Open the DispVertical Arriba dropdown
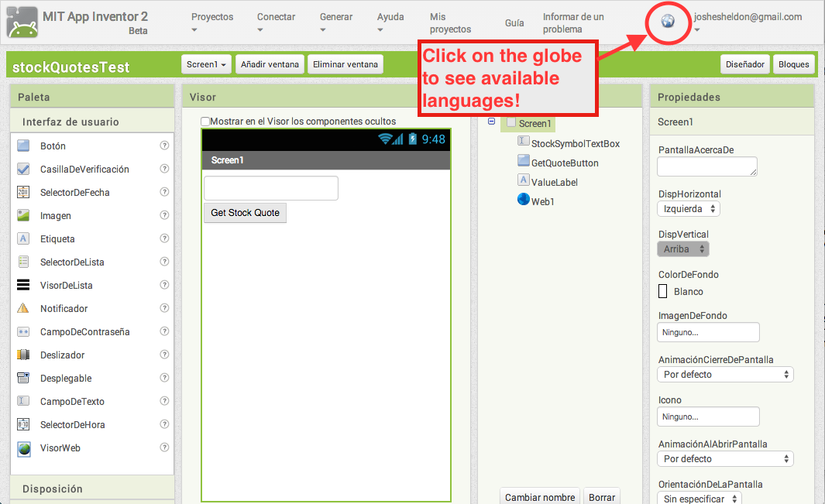 coord(683,249)
